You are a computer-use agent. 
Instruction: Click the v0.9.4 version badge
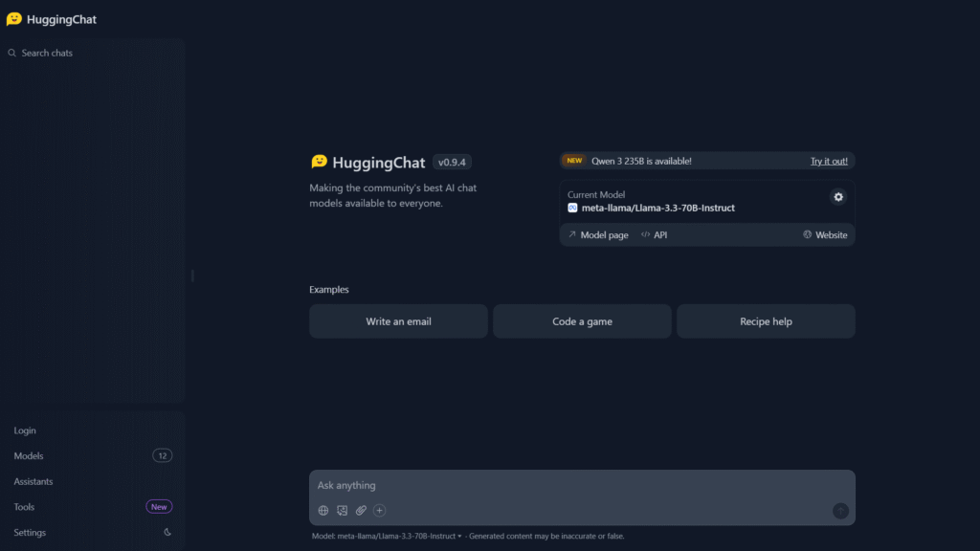click(x=452, y=163)
